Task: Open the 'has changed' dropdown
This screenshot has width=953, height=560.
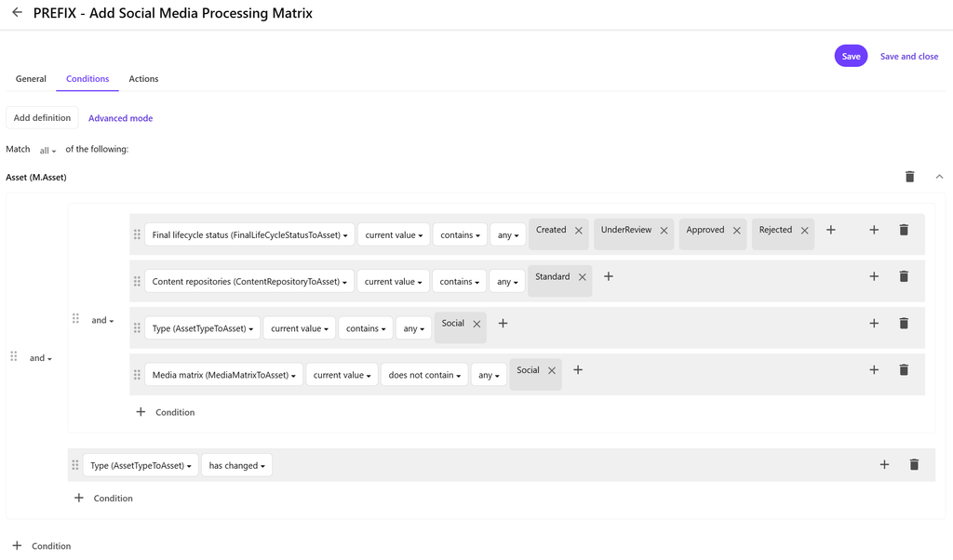Action: [236, 465]
